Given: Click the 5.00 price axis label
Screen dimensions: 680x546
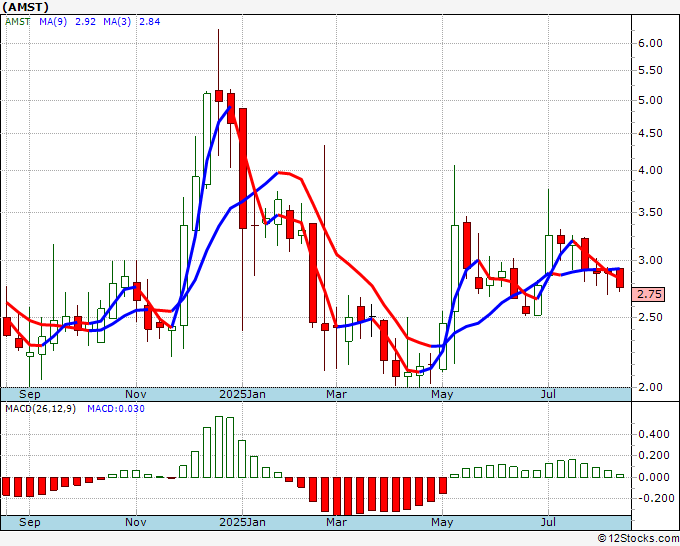Looking at the screenshot, I should pyautogui.click(x=650, y=100).
